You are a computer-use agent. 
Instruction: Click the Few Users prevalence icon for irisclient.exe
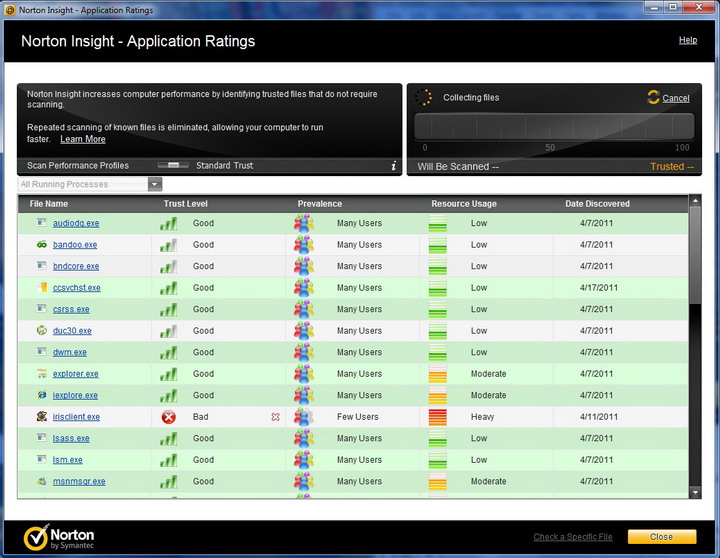pos(304,417)
